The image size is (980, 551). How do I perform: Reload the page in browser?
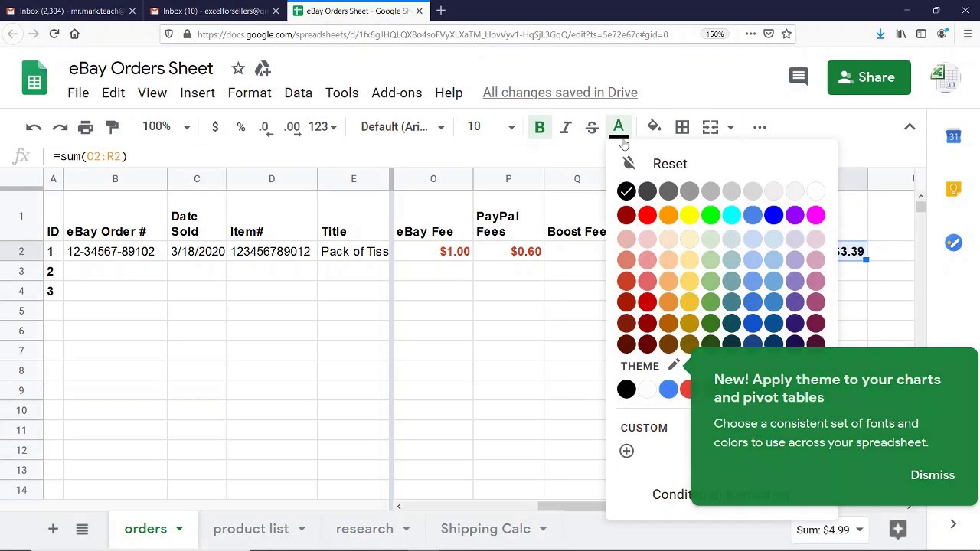(54, 34)
